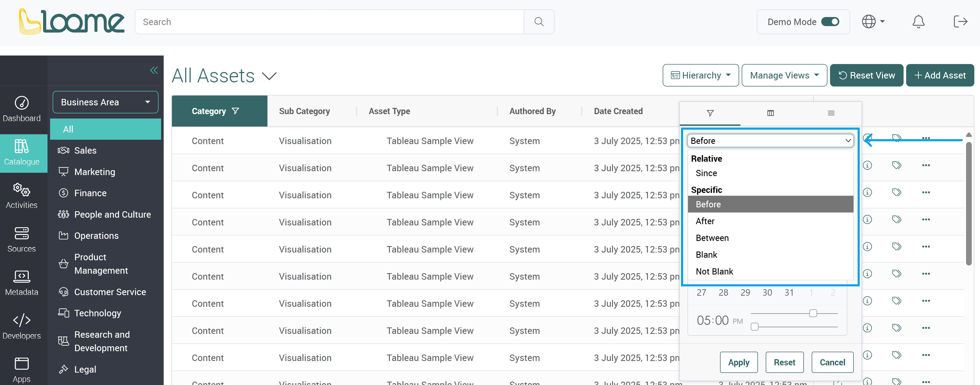Toggle the Demo Mode switch
The image size is (980, 385).
point(830,22)
